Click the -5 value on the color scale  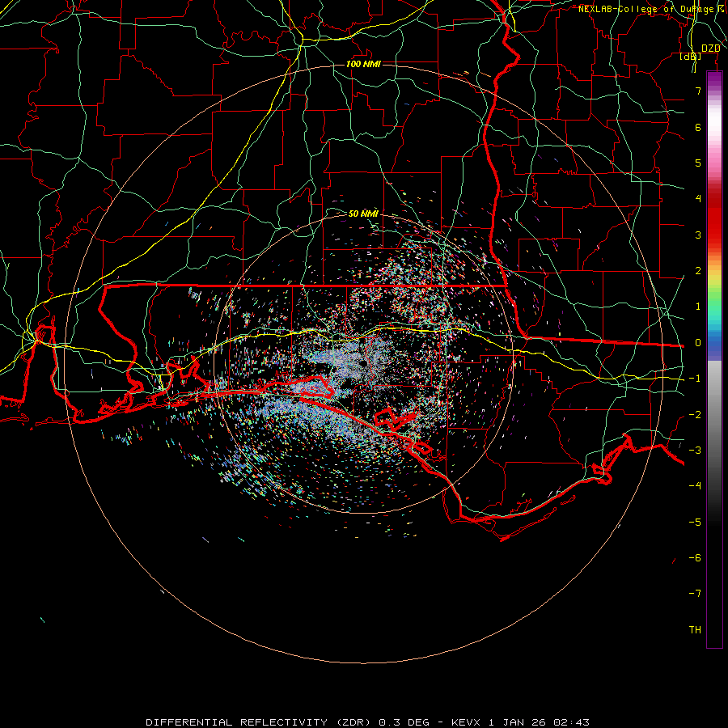[695, 523]
